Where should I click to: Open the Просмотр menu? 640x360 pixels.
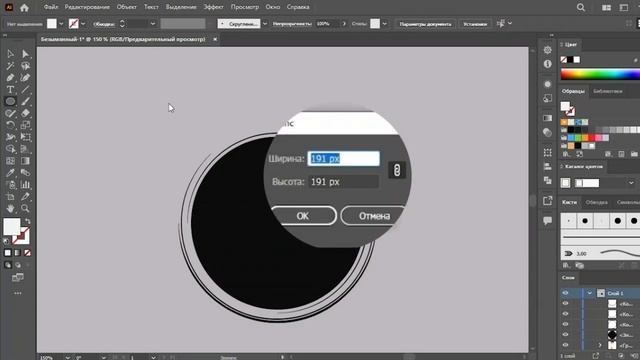tap(244, 7)
